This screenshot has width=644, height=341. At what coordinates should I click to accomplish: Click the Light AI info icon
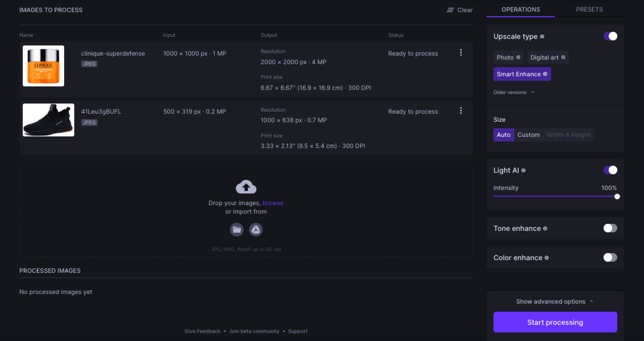pyautogui.click(x=523, y=170)
